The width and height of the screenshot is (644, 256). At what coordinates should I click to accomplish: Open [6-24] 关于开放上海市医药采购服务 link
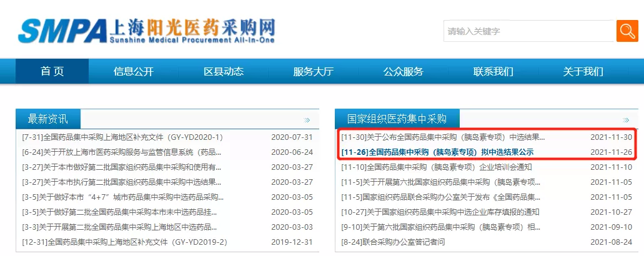coord(122,152)
